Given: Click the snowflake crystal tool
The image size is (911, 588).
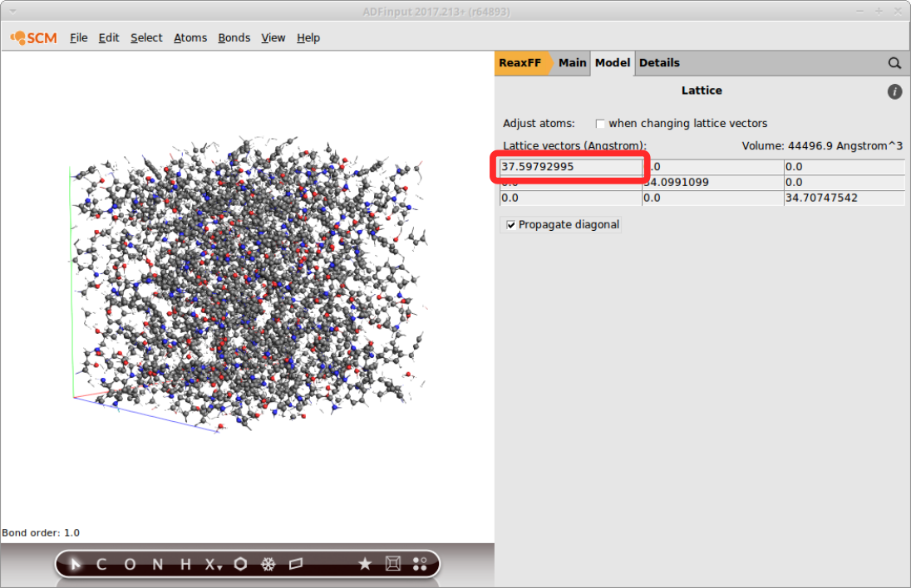Looking at the screenshot, I should pyautogui.click(x=268, y=565).
